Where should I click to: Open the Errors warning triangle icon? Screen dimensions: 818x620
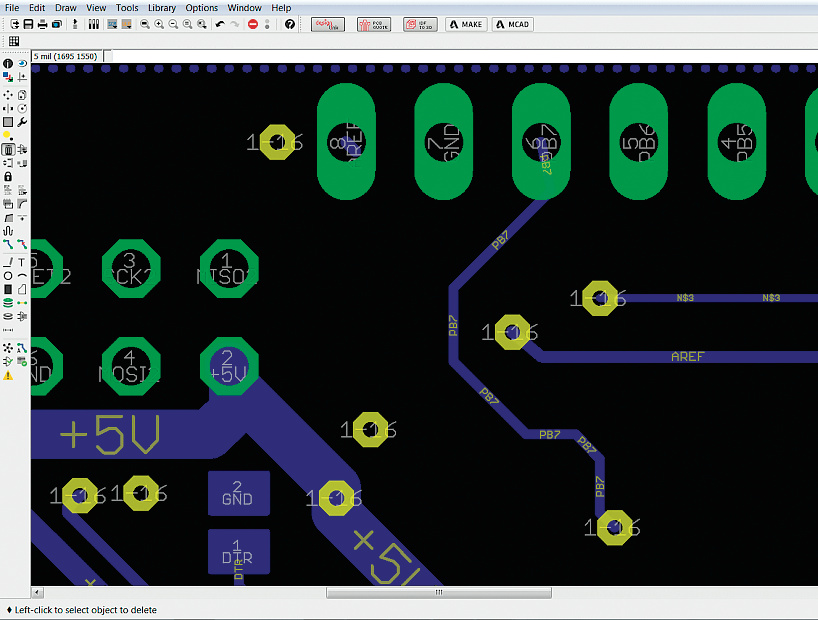[x=8, y=375]
